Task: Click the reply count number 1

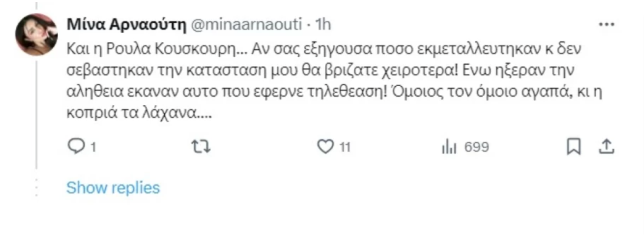Action: (x=93, y=147)
